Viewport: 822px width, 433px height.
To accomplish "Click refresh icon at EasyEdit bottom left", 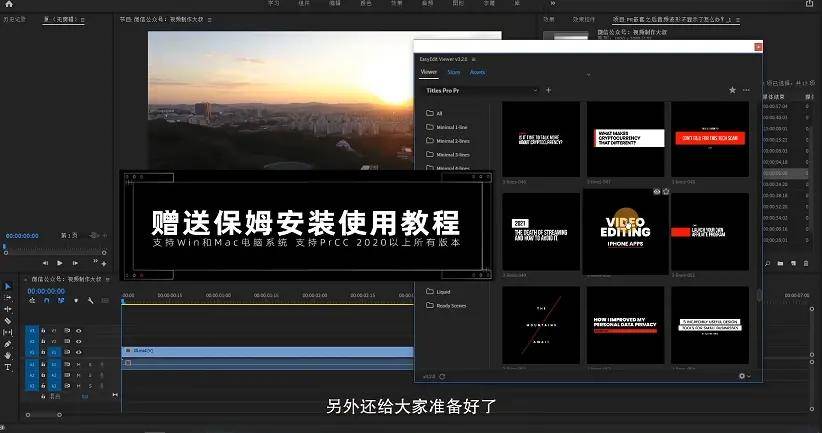I will click(x=442, y=376).
